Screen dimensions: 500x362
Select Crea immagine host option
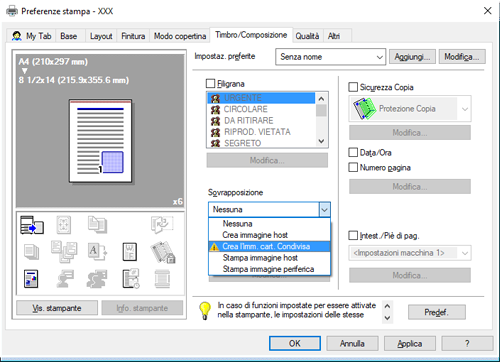pyautogui.click(x=269, y=235)
